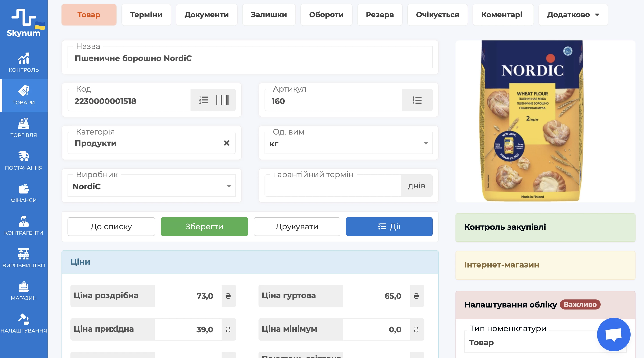
Task: Open the Постачання sidebar section
Action: click(x=24, y=160)
